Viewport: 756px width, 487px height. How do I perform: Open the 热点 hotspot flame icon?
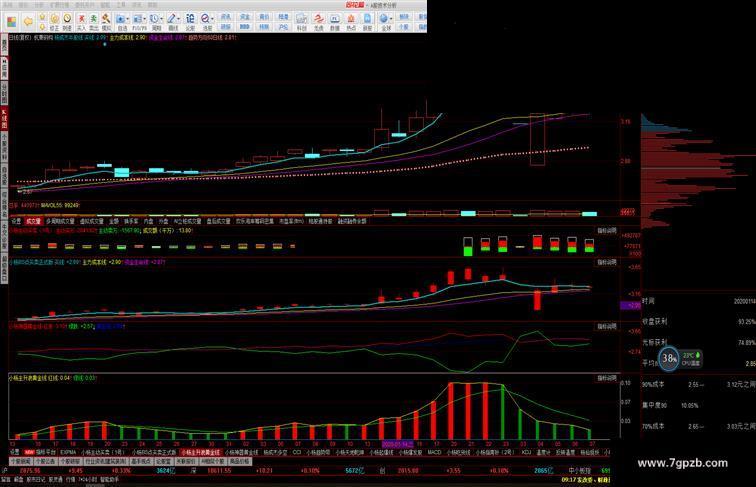pos(351,21)
